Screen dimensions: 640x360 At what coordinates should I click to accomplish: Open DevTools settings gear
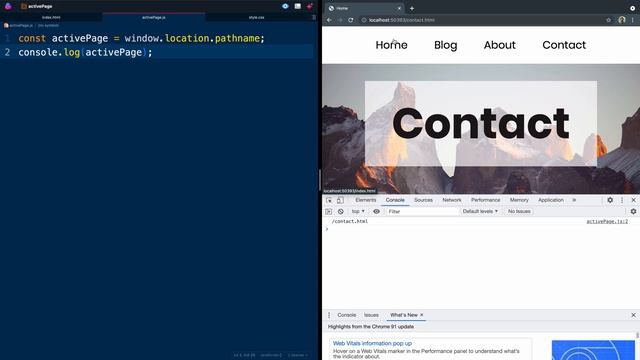[610, 200]
